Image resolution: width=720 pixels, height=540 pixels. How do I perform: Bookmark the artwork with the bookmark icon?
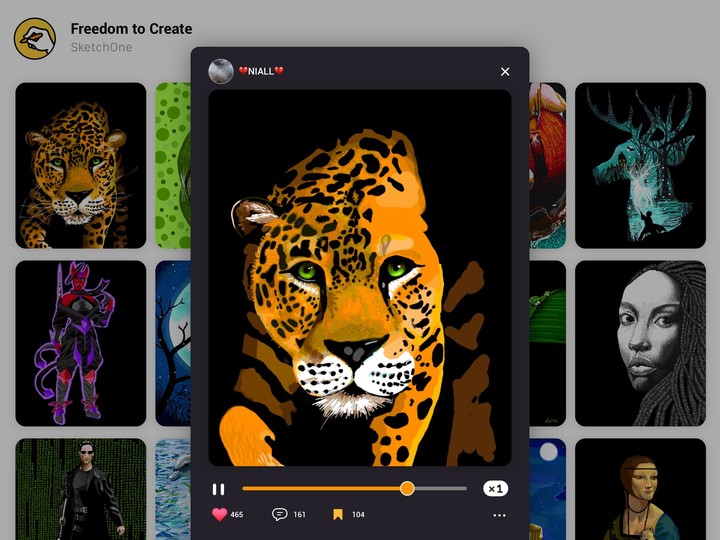coord(338,514)
